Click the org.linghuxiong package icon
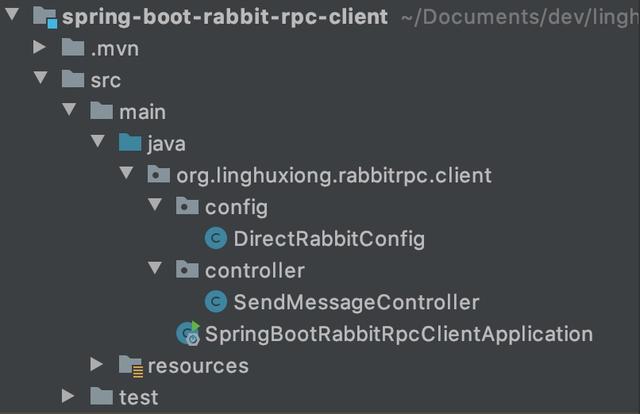The width and height of the screenshot is (640, 414). [159, 174]
